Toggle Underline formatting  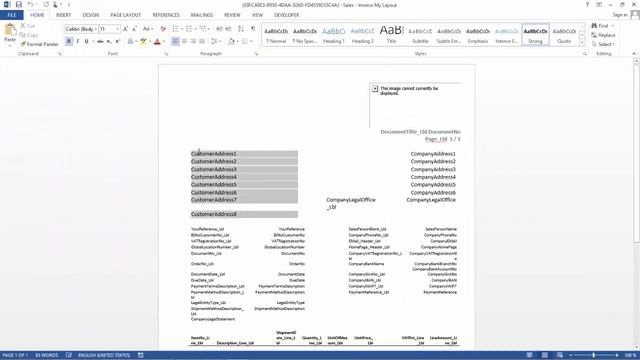[x=86, y=41]
